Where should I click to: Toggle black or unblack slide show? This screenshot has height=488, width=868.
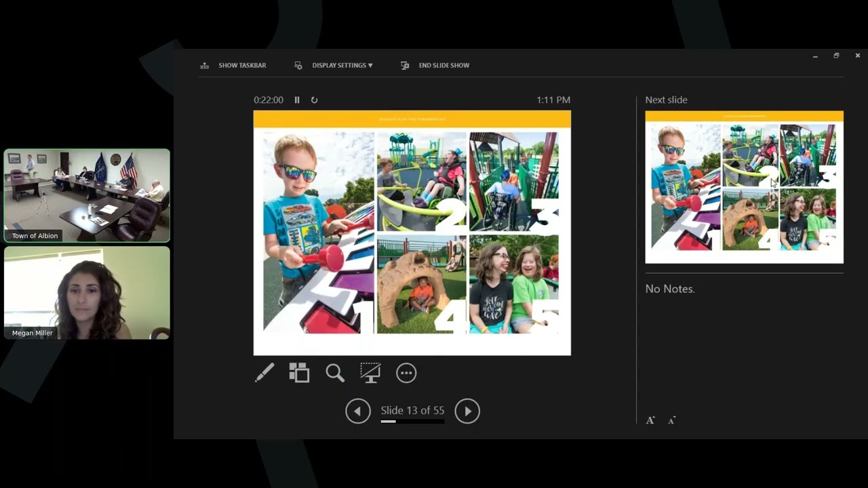370,373
